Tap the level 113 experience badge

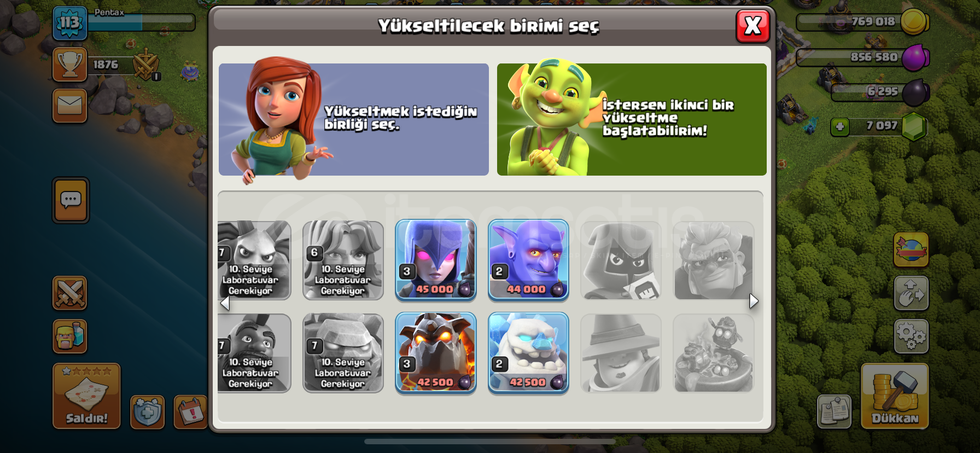click(x=69, y=23)
